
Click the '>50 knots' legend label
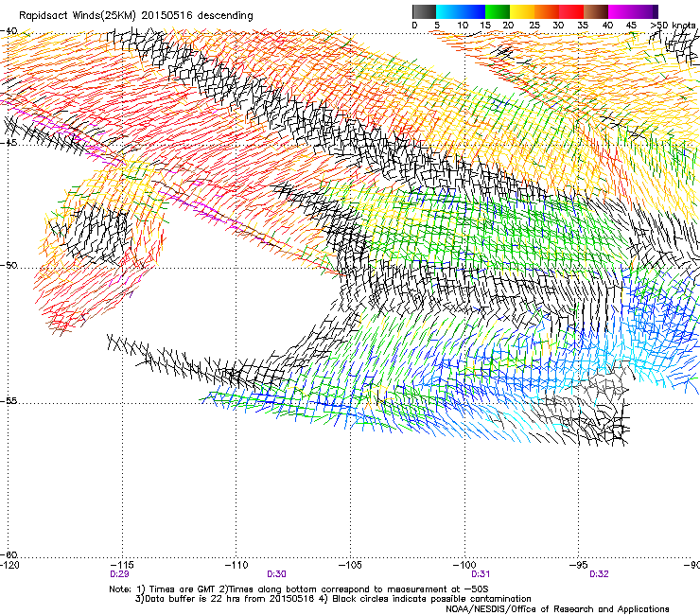click(x=674, y=26)
